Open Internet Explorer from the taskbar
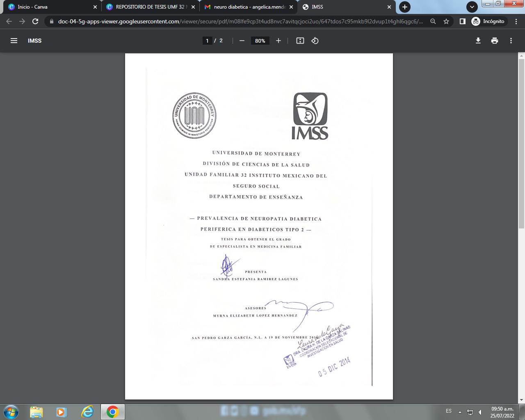Screen dimensions: 525x420 [x=87, y=412]
